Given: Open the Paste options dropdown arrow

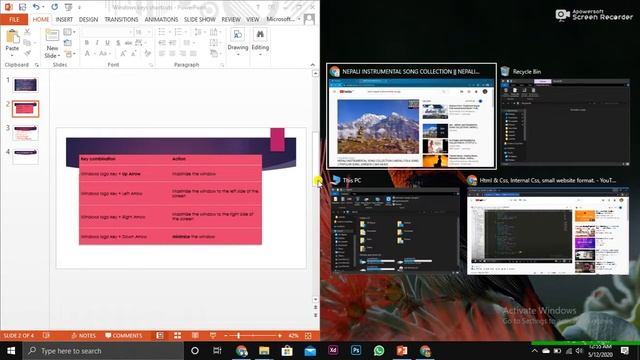Looking at the screenshot, I should tap(12, 55).
